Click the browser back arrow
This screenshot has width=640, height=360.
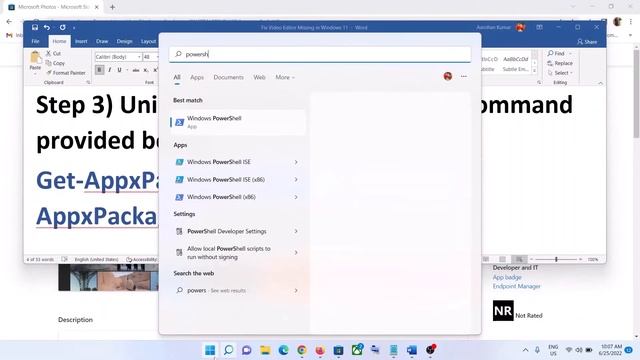click(x=9, y=22)
